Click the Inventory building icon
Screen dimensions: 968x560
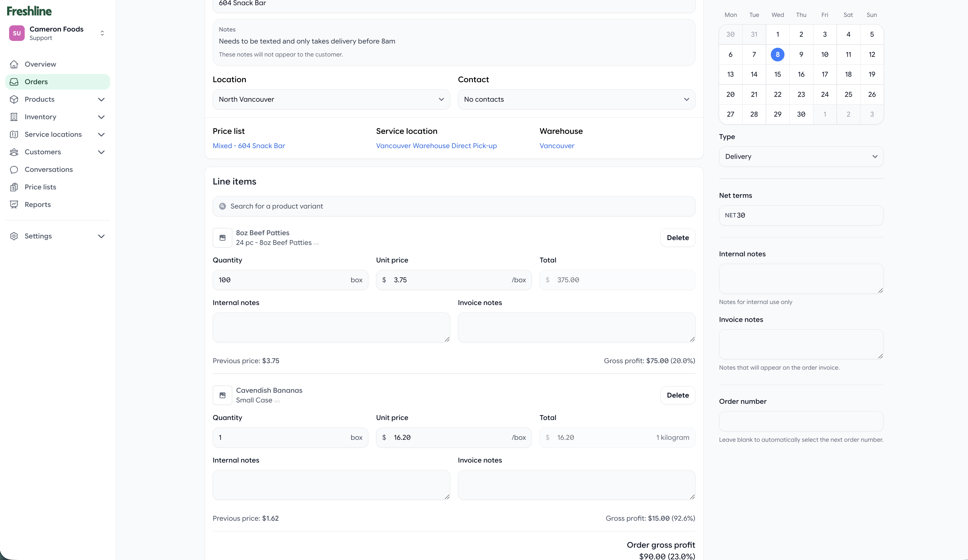[14, 117]
